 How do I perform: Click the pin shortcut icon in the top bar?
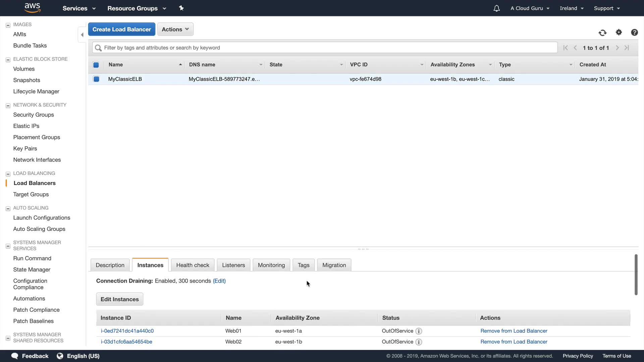[181, 8]
